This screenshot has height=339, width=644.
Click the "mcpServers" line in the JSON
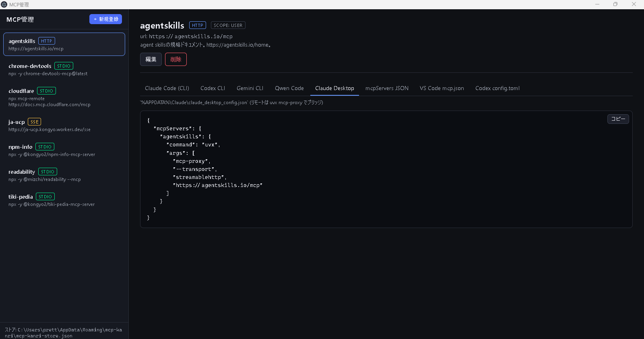click(178, 129)
